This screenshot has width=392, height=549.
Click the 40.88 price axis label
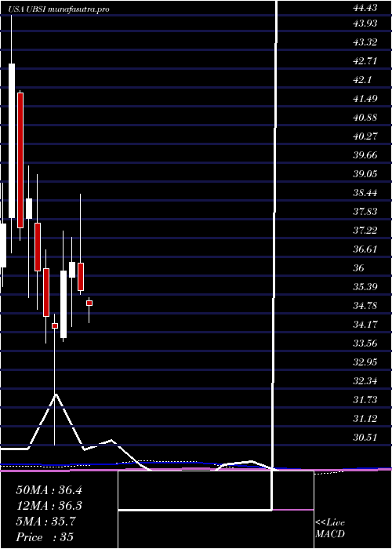pos(365,118)
